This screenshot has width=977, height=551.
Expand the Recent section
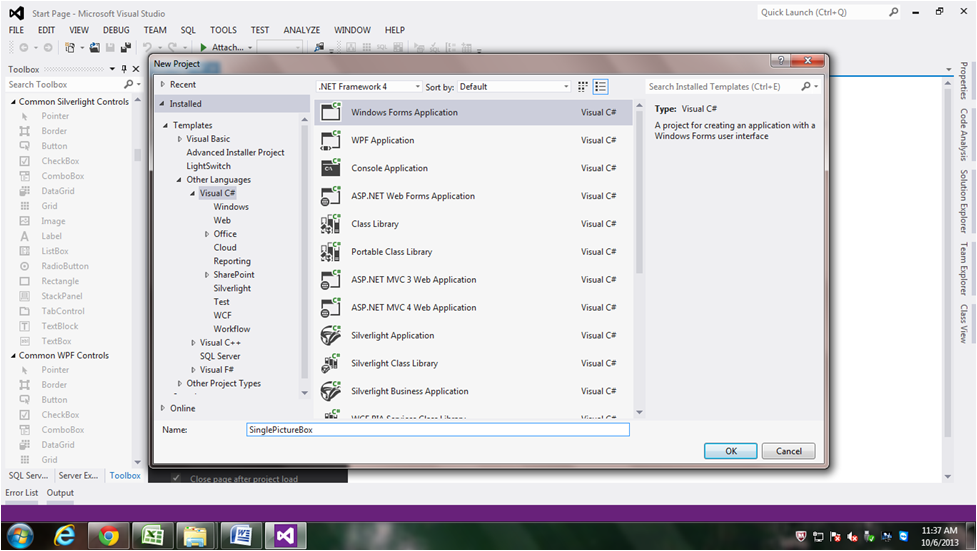coord(163,84)
